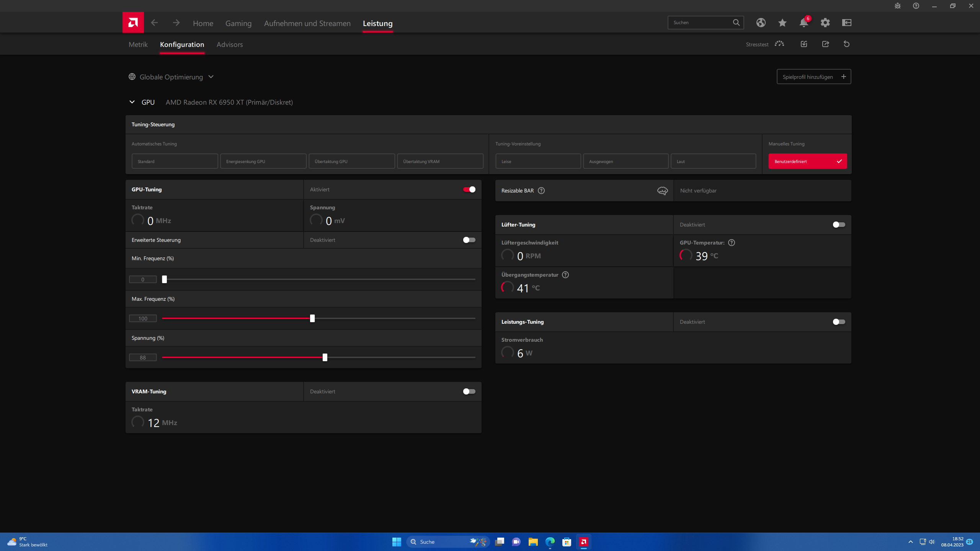Image resolution: width=980 pixels, height=551 pixels.
Task: Open settings gear icon
Action: click(x=825, y=23)
